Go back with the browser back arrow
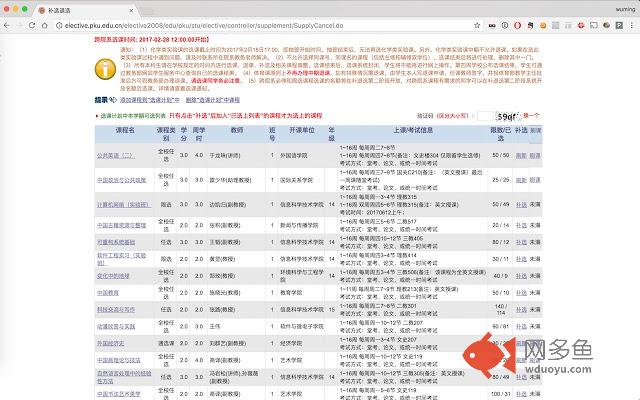The image size is (640, 400). click(7, 25)
